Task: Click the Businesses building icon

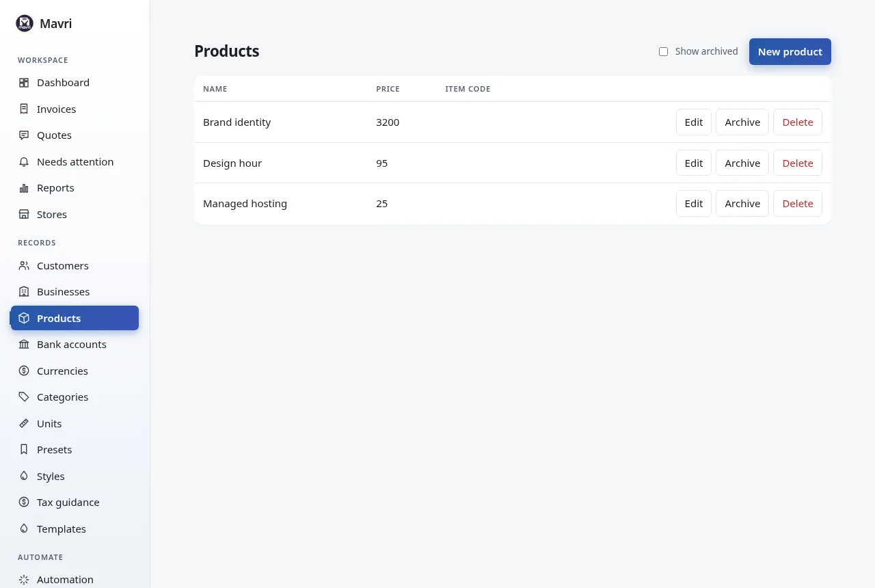Action: click(24, 292)
